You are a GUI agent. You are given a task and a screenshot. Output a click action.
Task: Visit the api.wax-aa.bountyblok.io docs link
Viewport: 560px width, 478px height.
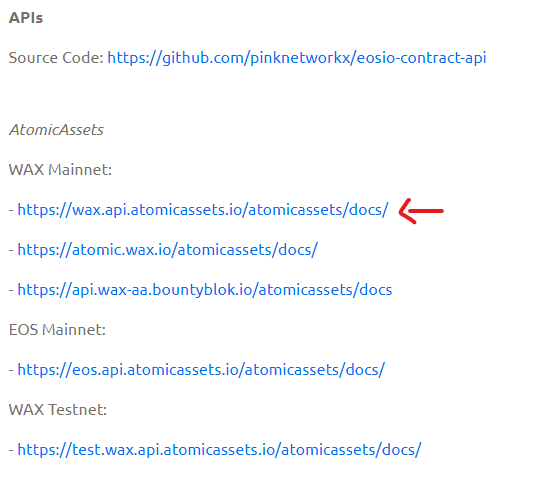point(205,290)
